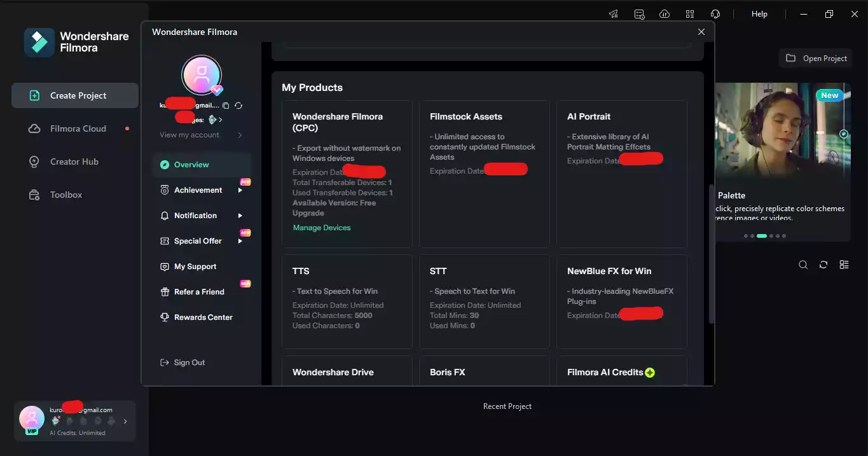Click the STT card title
Image resolution: width=868 pixels, height=456 pixels.
438,271
